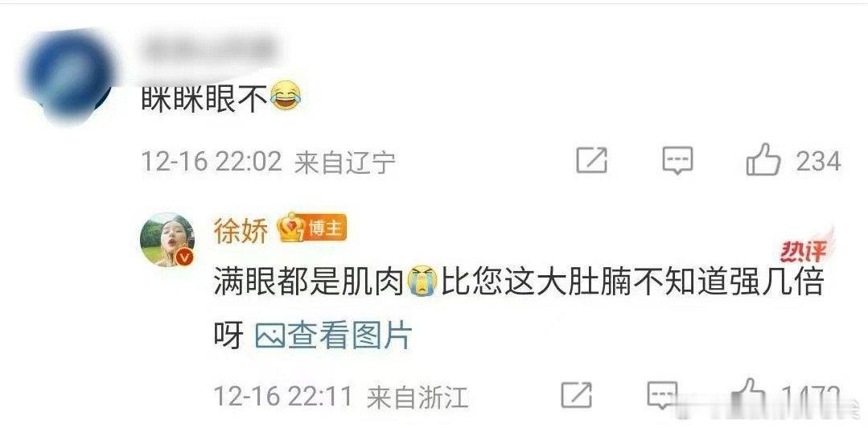
Task: Open the reply bubble icon beside 234 likes
Action: pos(677,161)
